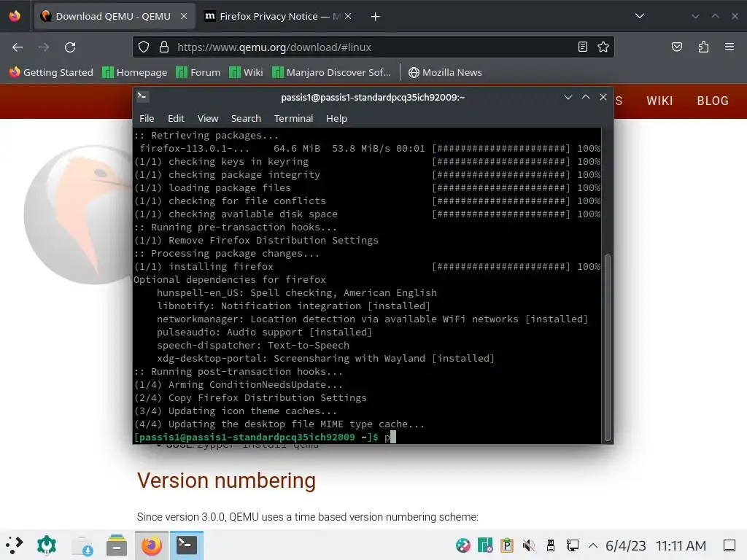The height and width of the screenshot is (560, 747).
Task: Open the file manager in taskbar
Action: tap(117, 545)
